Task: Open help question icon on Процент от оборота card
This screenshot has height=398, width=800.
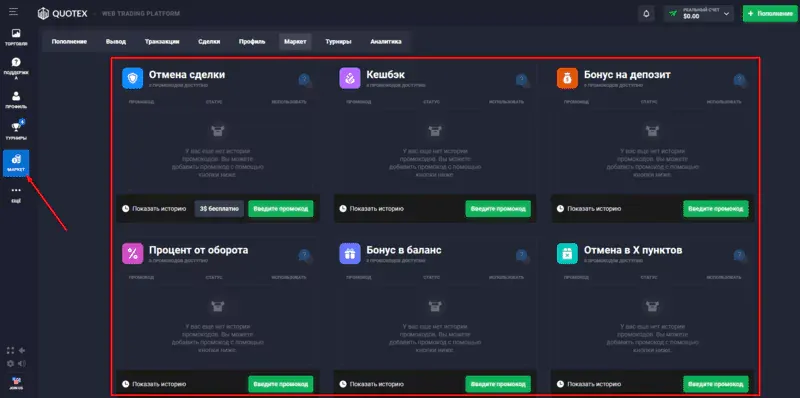Action: pyautogui.click(x=305, y=255)
